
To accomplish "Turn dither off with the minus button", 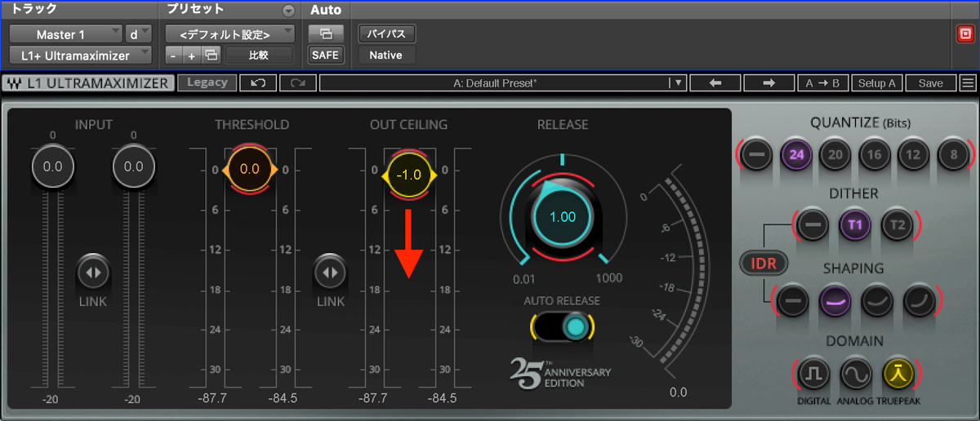I will (813, 224).
